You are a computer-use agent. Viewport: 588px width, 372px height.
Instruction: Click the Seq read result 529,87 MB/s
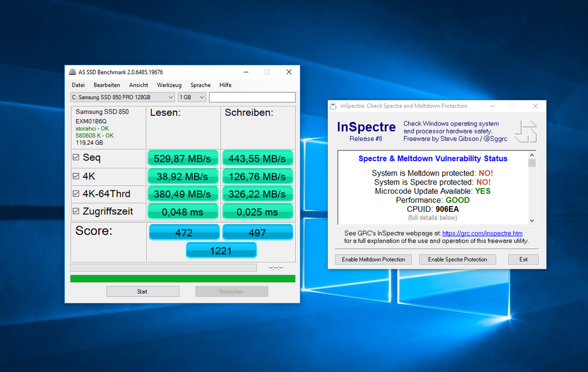[183, 159]
